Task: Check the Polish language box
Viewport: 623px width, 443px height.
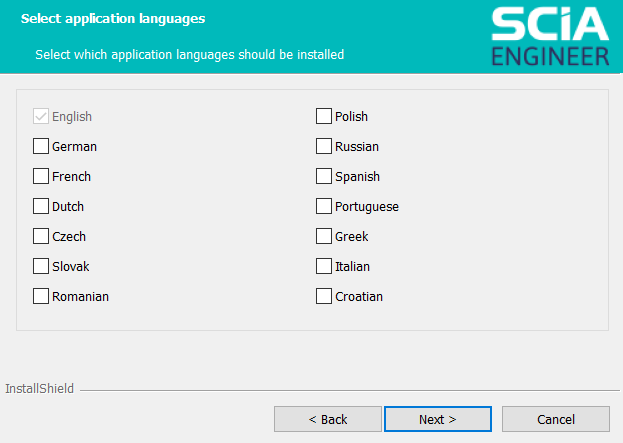Action: 324,116
